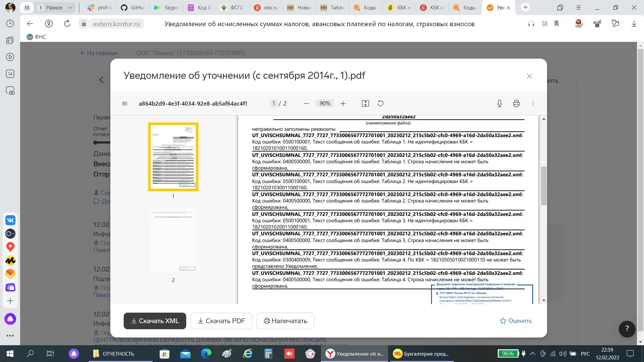
Task: Open the 13 tabs counter button
Action: pyautogui.click(x=27, y=7)
